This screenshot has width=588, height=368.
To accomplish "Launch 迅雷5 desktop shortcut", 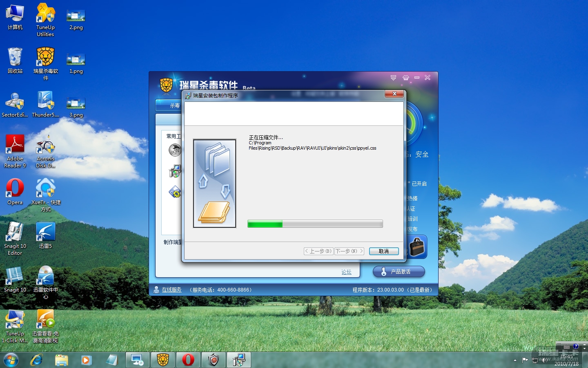I will click(x=45, y=236).
